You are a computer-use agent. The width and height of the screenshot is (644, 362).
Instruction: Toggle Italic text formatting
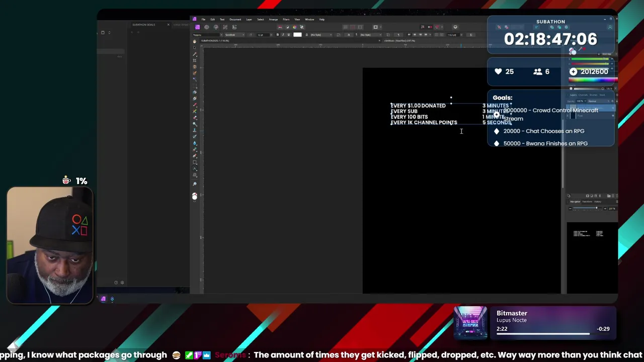click(283, 35)
